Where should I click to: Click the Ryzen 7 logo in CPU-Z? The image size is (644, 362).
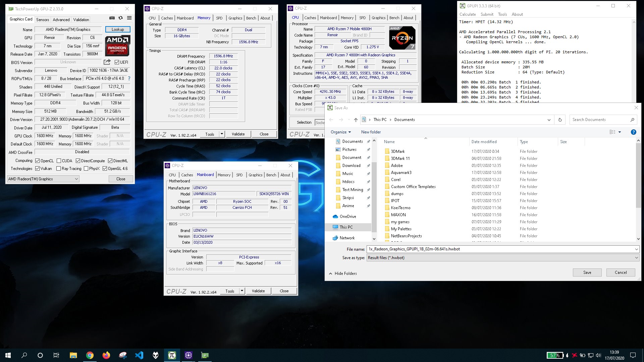coord(402,38)
